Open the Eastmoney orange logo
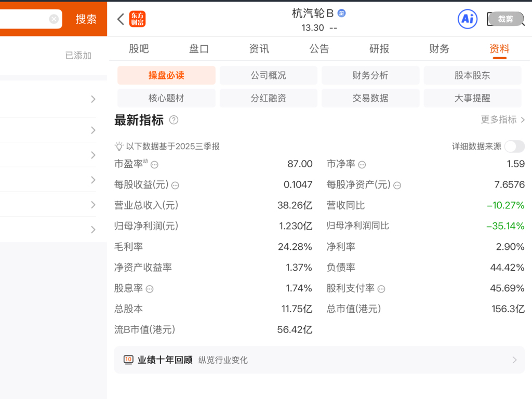This screenshot has width=532, height=399. [x=137, y=19]
